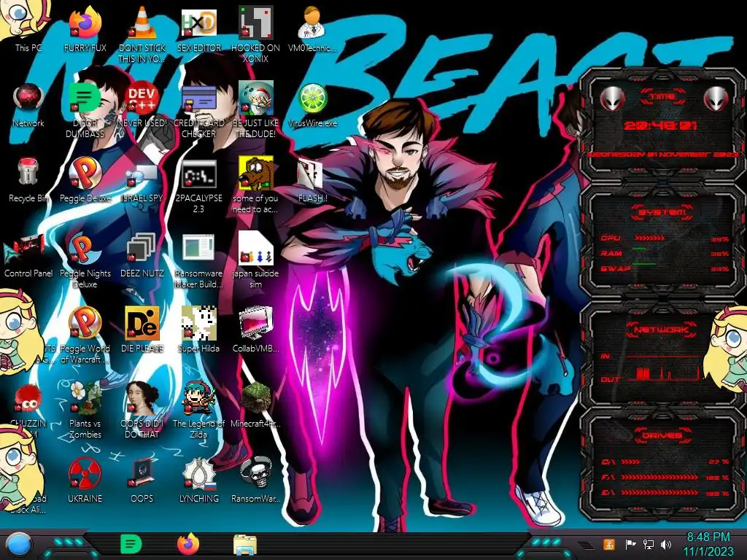This screenshot has width=747, height=560.
Task: Click the Start orb button
Action: (x=18, y=545)
